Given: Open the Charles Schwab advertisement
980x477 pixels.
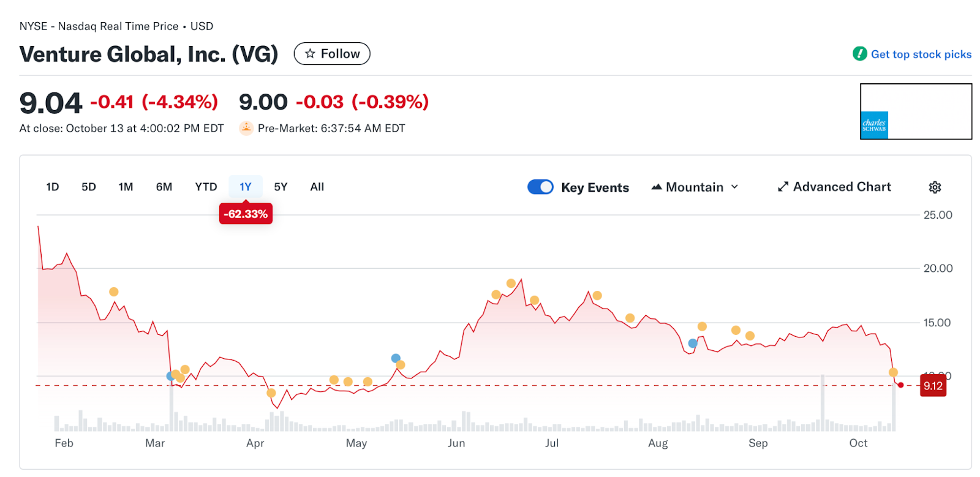Looking at the screenshot, I should tap(916, 111).
